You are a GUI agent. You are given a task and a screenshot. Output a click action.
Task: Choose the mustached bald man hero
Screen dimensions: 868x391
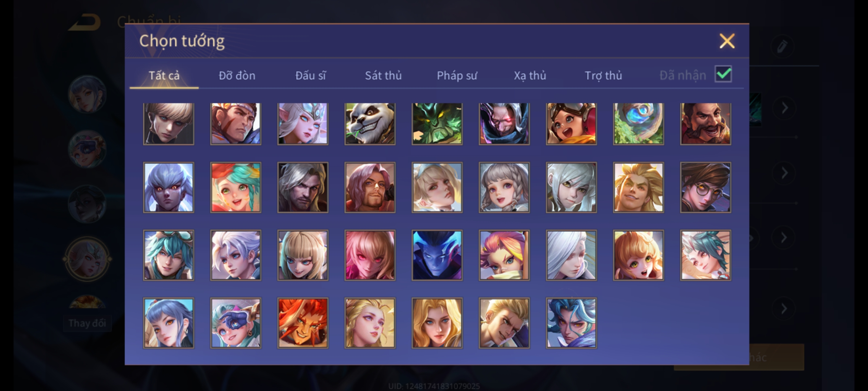705,124
